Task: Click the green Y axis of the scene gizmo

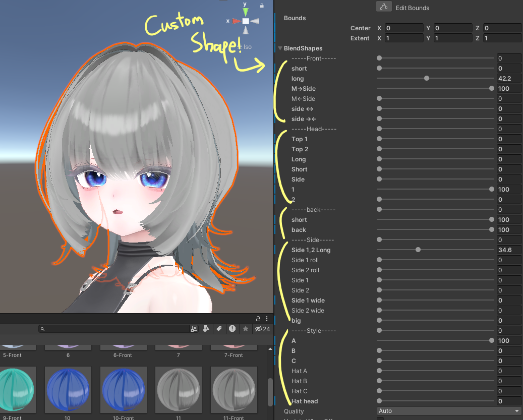Action: pos(245,11)
